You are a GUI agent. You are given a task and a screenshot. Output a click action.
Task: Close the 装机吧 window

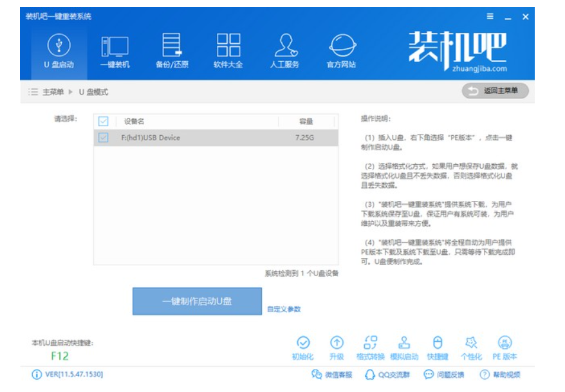click(x=525, y=17)
